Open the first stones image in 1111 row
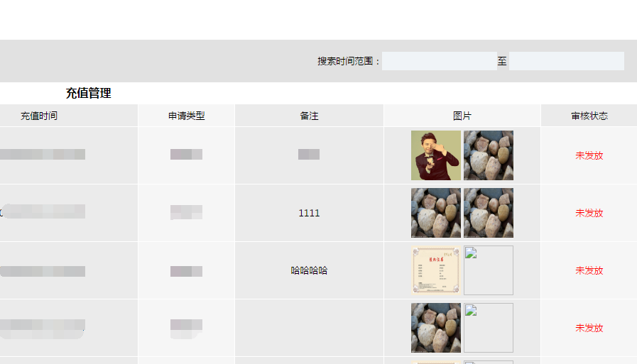 click(x=436, y=213)
